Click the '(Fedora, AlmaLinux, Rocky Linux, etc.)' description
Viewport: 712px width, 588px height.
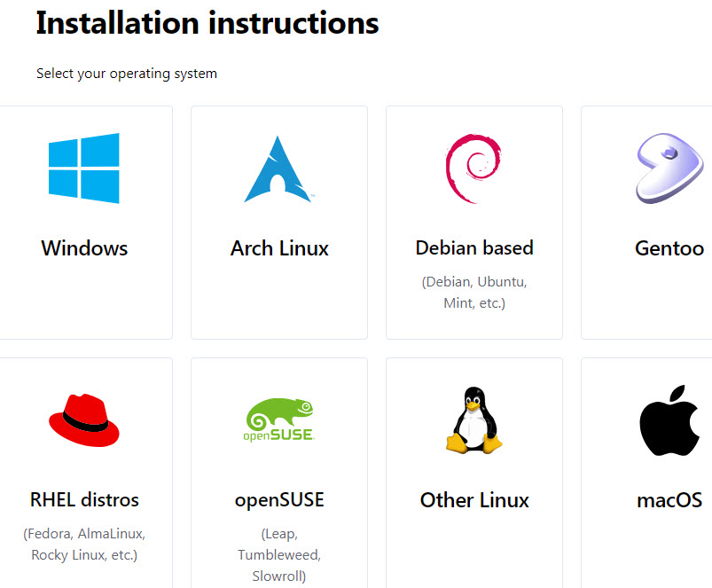click(84, 544)
